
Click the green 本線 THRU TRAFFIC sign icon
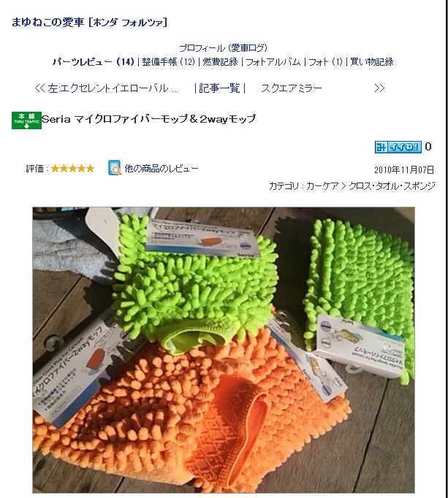(x=26, y=120)
